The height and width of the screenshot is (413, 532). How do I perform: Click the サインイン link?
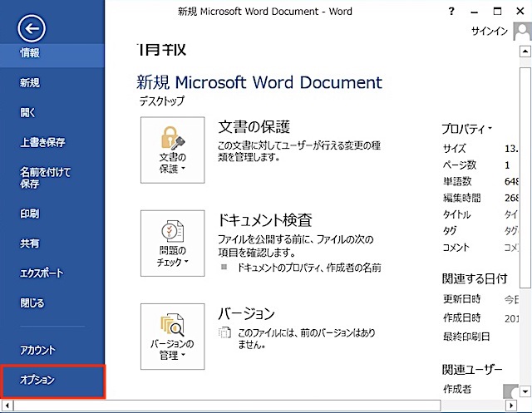[490, 32]
